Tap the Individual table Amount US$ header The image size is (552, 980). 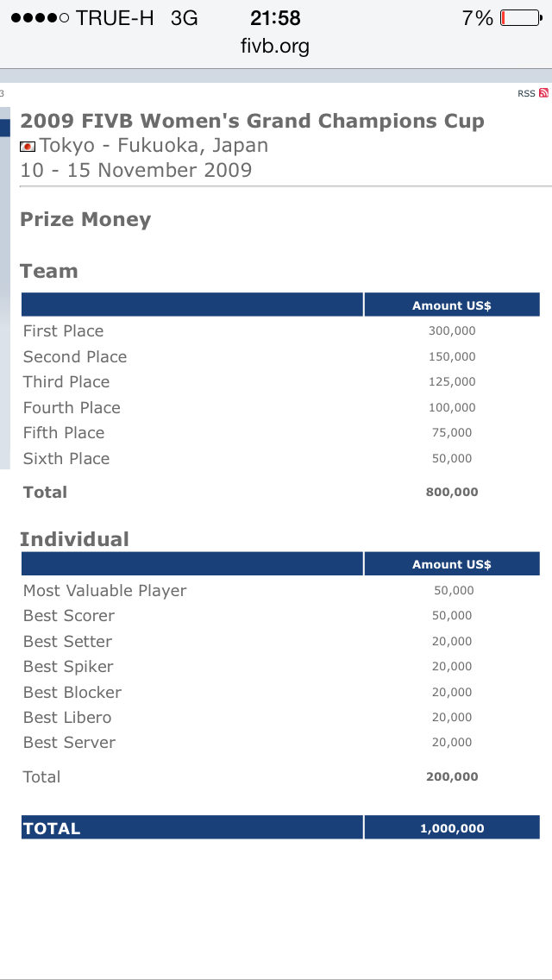point(452,564)
